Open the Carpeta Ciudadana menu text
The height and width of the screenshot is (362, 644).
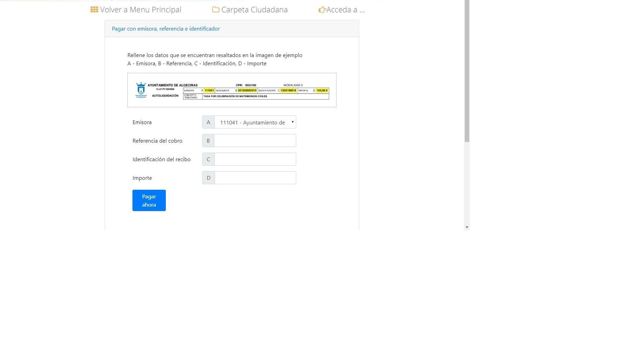(x=254, y=10)
